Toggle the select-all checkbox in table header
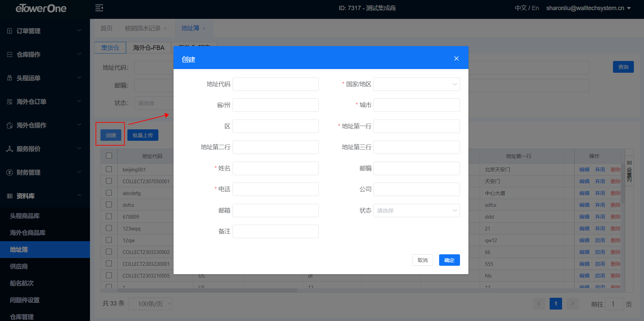This screenshot has width=644, height=321. click(109, 156)
